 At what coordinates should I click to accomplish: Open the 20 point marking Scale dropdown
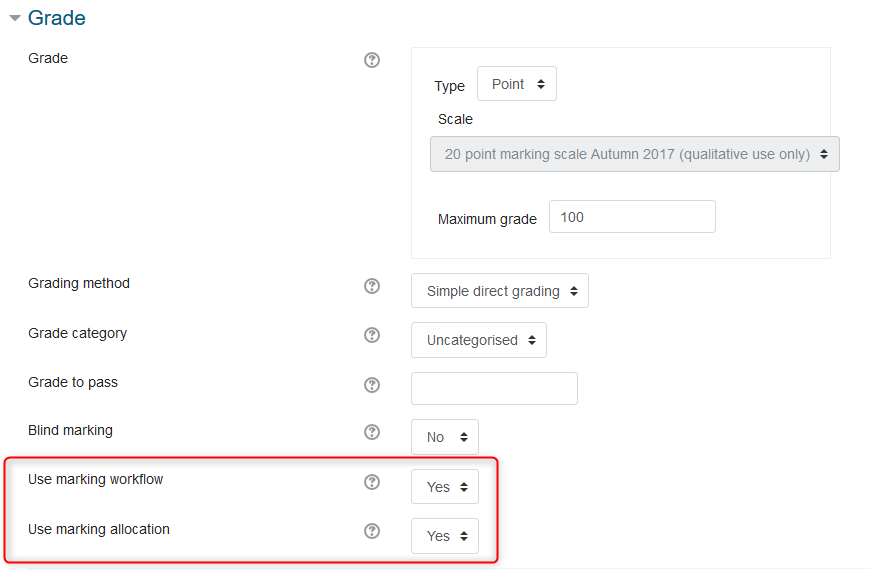635,155
